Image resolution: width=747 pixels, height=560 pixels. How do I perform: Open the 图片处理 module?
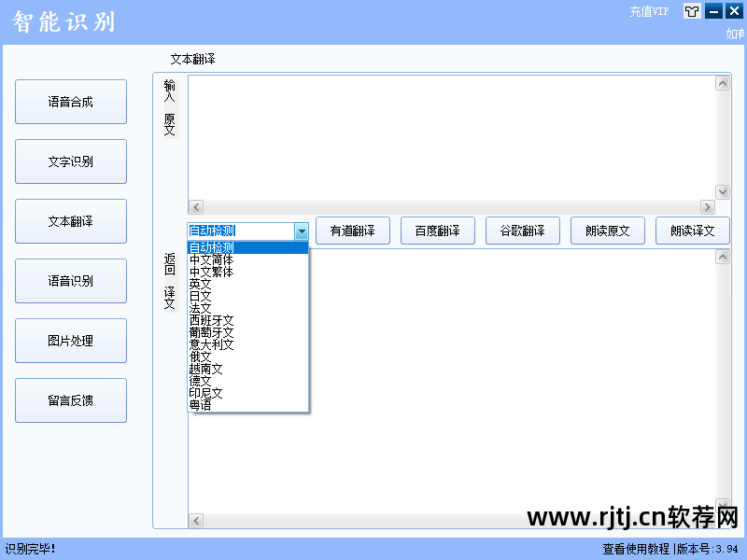(x=71, y=341)
